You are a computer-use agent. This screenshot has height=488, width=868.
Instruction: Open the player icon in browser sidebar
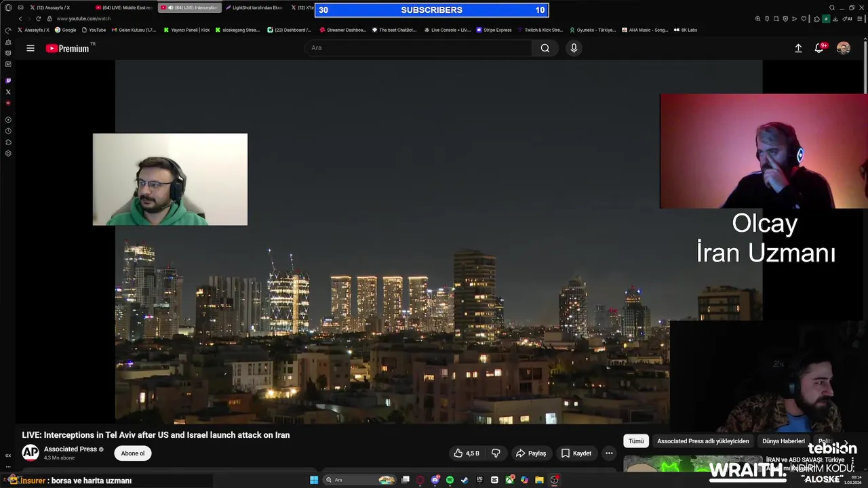[8, 120]
